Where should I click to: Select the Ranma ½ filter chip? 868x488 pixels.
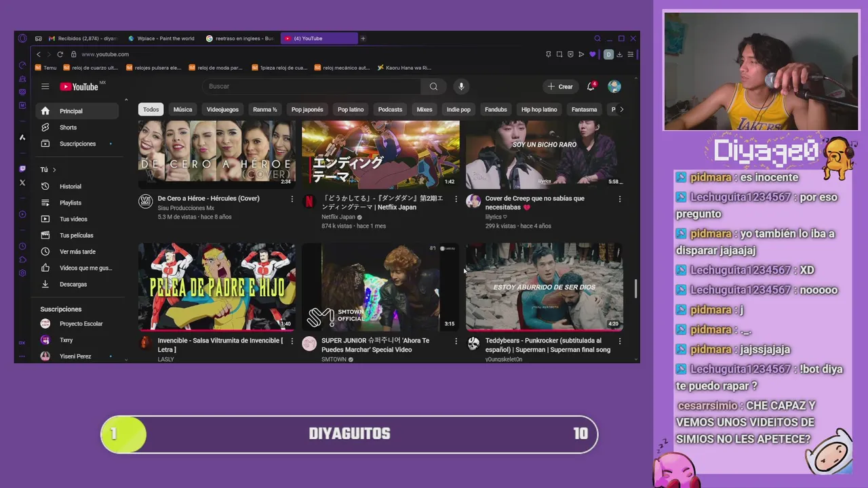coord(264,109)
